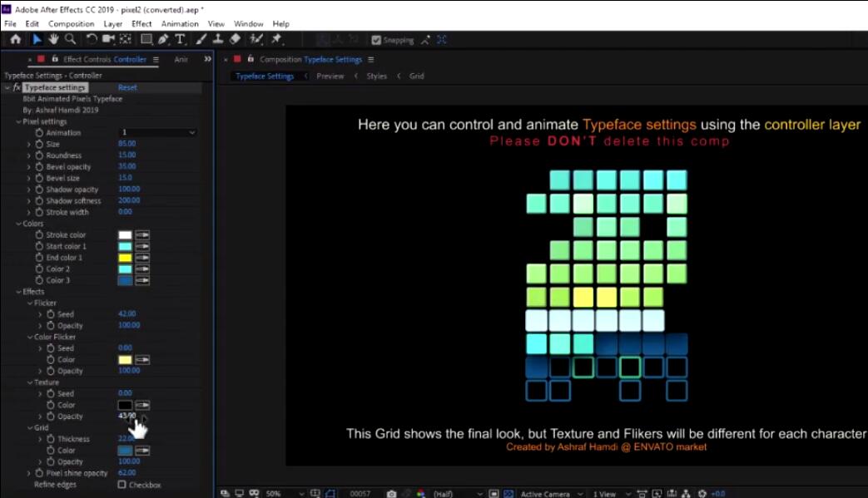Open the Active Camera dropdown
The width and height of the screenshot is (868, 498).
coord(552,494)
